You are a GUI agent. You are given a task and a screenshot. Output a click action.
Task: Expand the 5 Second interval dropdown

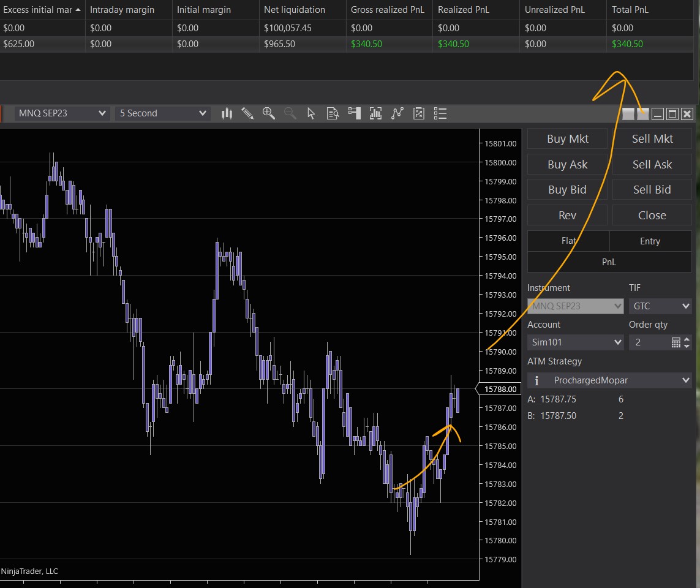tap(163, 113)
